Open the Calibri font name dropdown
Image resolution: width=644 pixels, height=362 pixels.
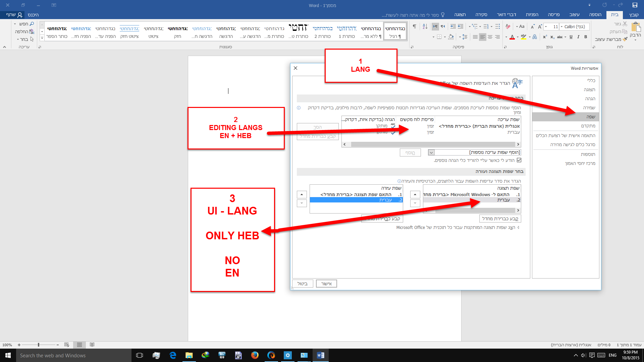coord(562,26)
